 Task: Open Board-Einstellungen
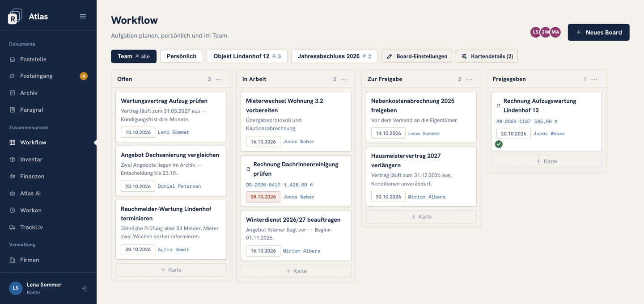pyautogui.click(x=417, y=56)
